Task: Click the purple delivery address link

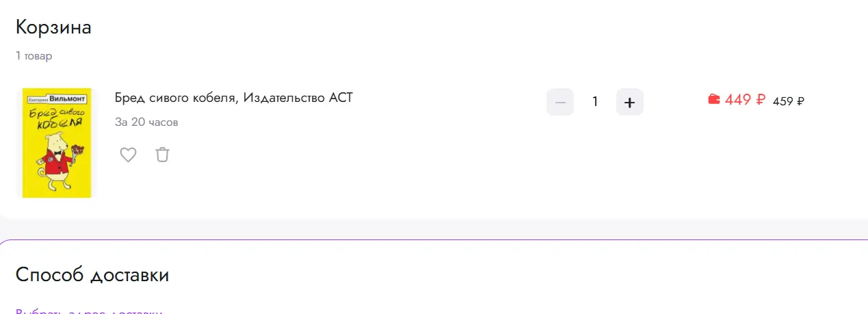Action: tap(89, 311)
